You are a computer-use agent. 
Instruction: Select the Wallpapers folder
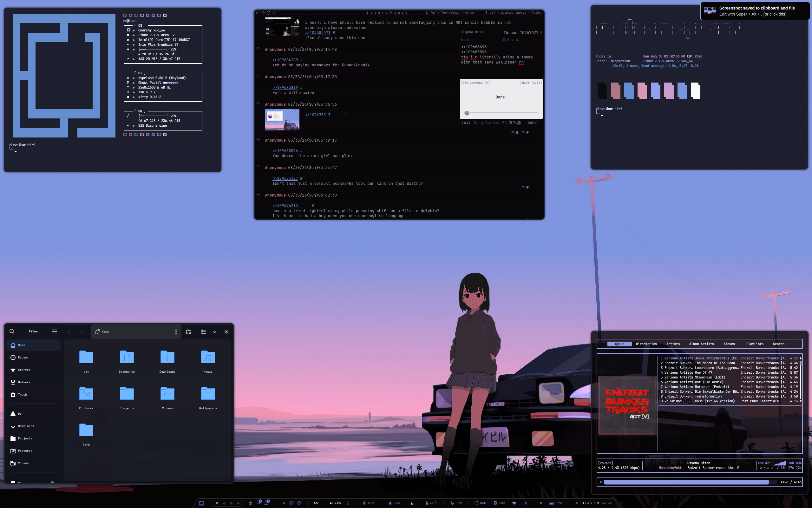(x=208, y=398)
